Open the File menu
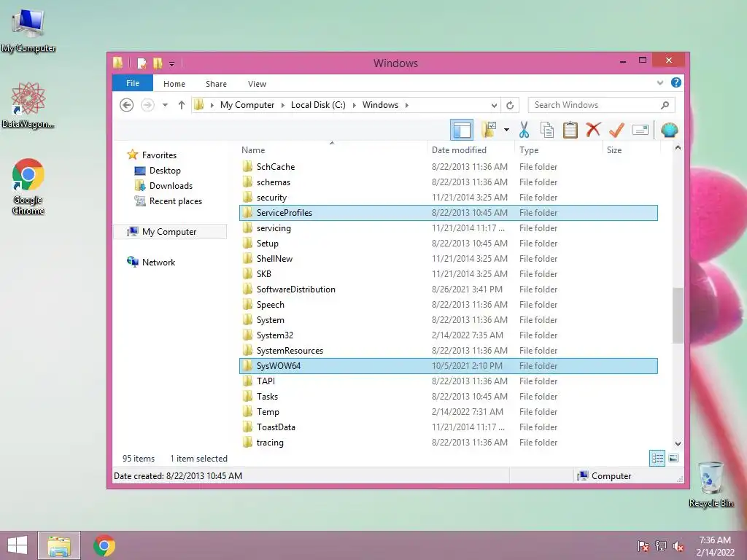 pos(133,83)
